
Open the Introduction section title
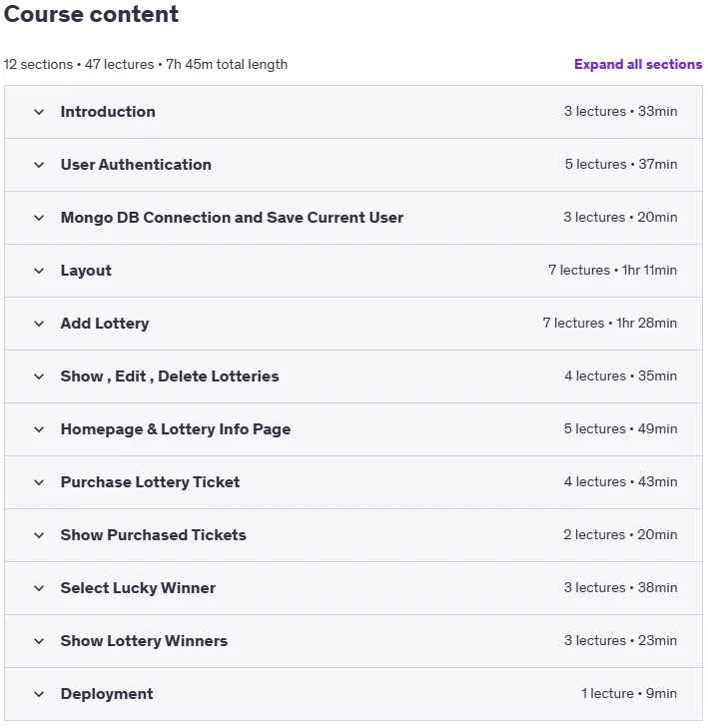pos(108,112)
